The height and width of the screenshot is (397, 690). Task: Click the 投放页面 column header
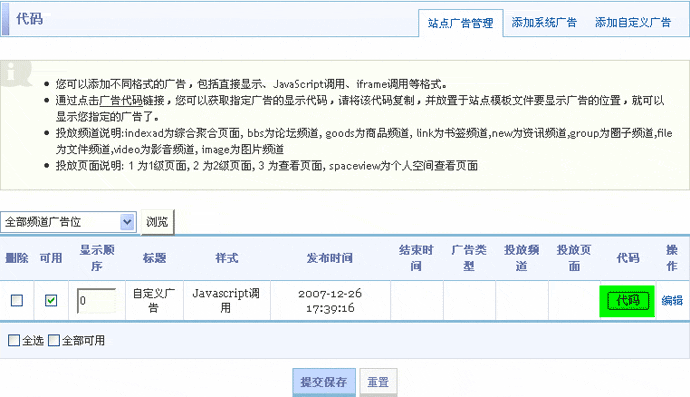coord(574,258)
